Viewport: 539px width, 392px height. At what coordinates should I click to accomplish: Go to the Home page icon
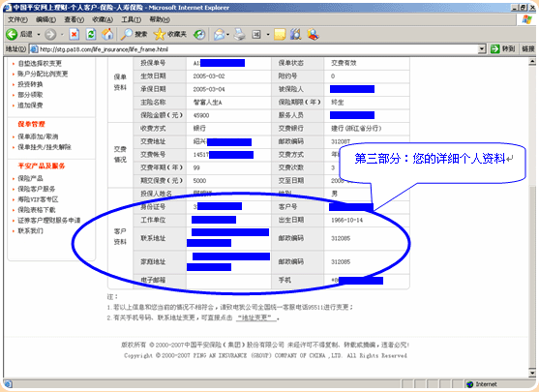(107, 34)
